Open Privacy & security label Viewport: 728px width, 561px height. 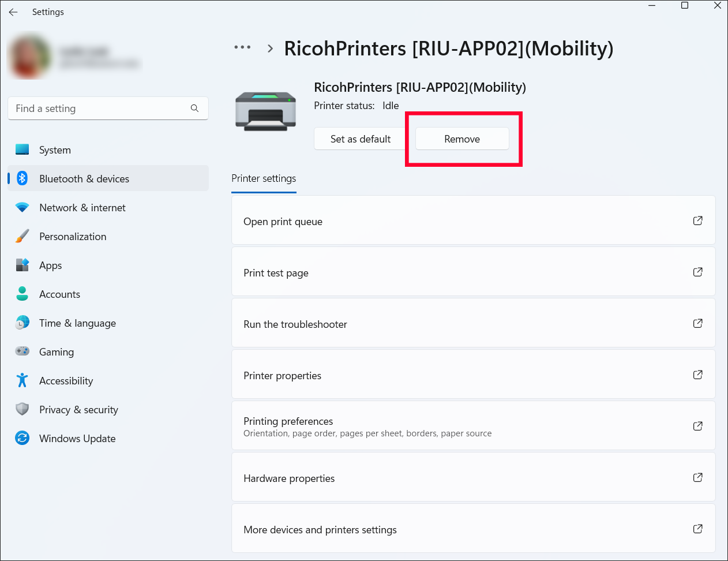click(78, 410)
